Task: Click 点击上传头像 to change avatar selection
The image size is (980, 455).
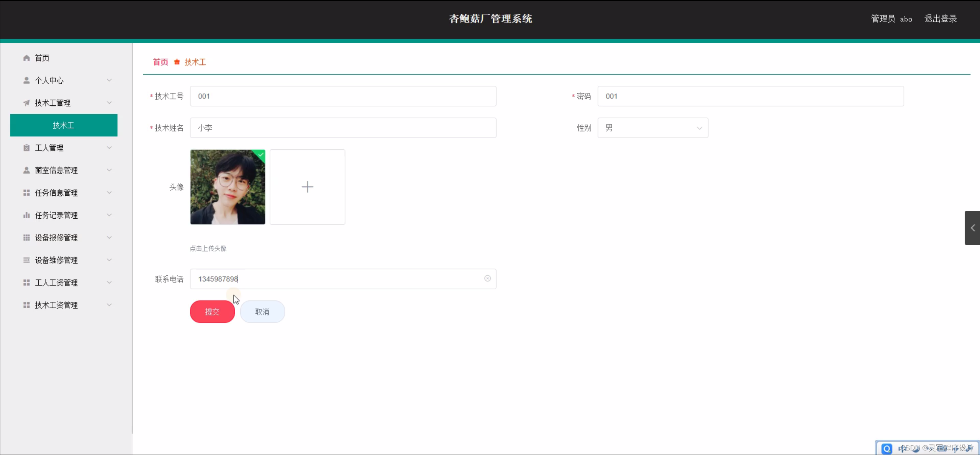Action: tap(208, 248)
